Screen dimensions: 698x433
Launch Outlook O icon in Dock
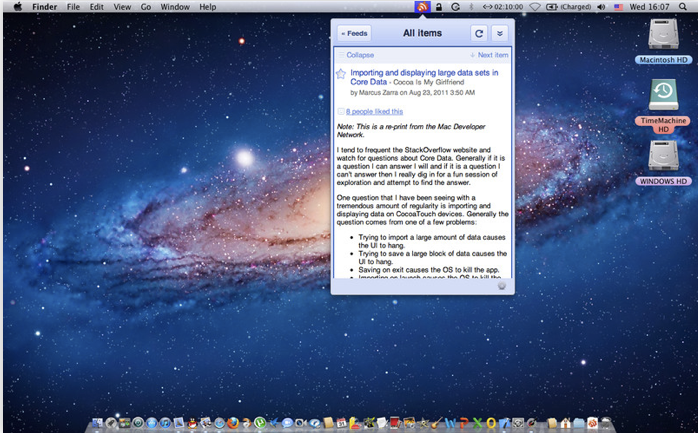coord(491,423)
